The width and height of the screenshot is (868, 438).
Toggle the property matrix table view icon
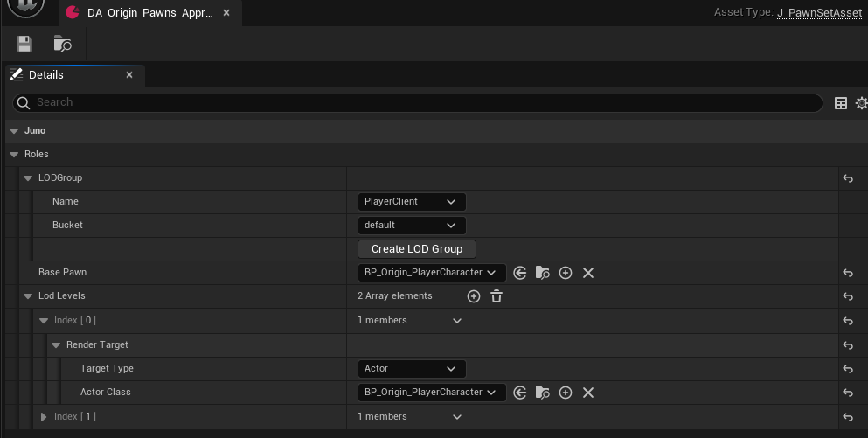click(841, 103)
